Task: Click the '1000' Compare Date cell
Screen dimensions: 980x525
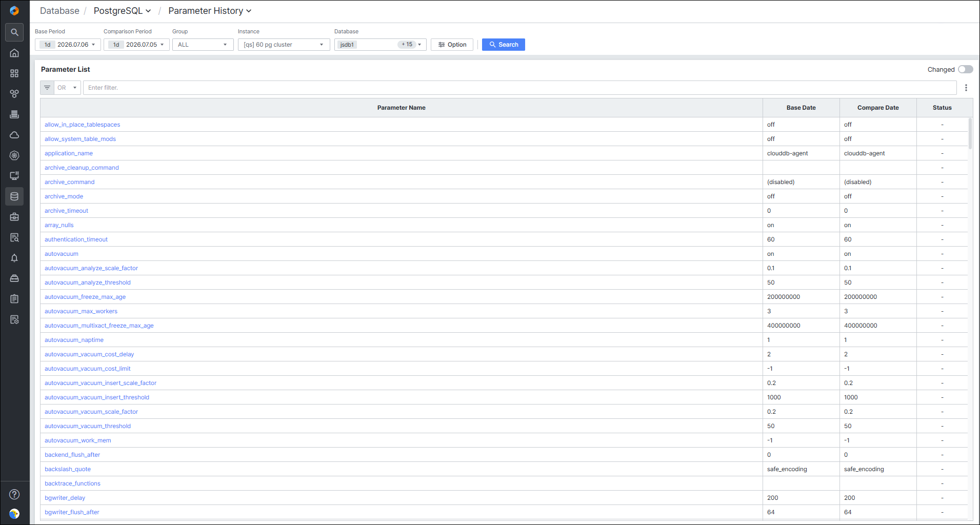Action: coord(878,397)
